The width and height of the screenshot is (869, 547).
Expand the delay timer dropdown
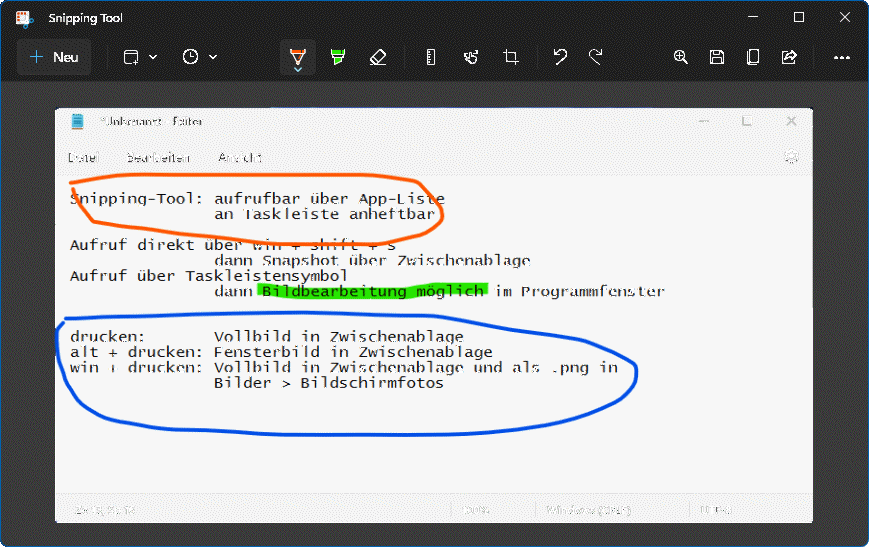(x=200, y=57)
